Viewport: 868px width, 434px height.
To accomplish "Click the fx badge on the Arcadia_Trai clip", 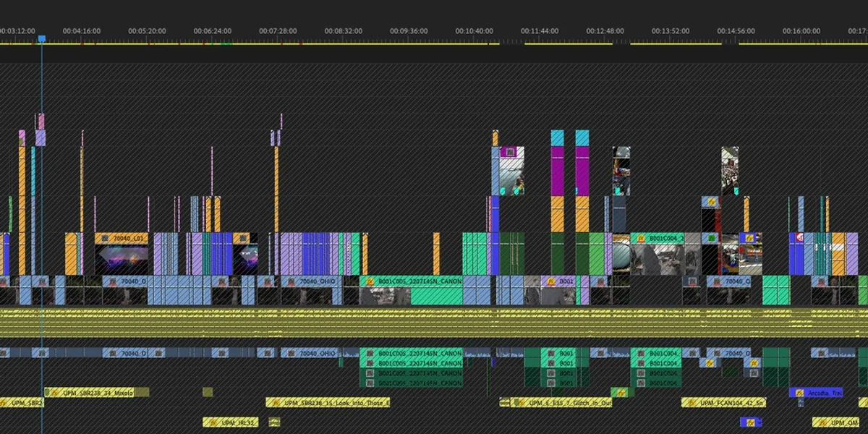I will click(x=799, y=392).
